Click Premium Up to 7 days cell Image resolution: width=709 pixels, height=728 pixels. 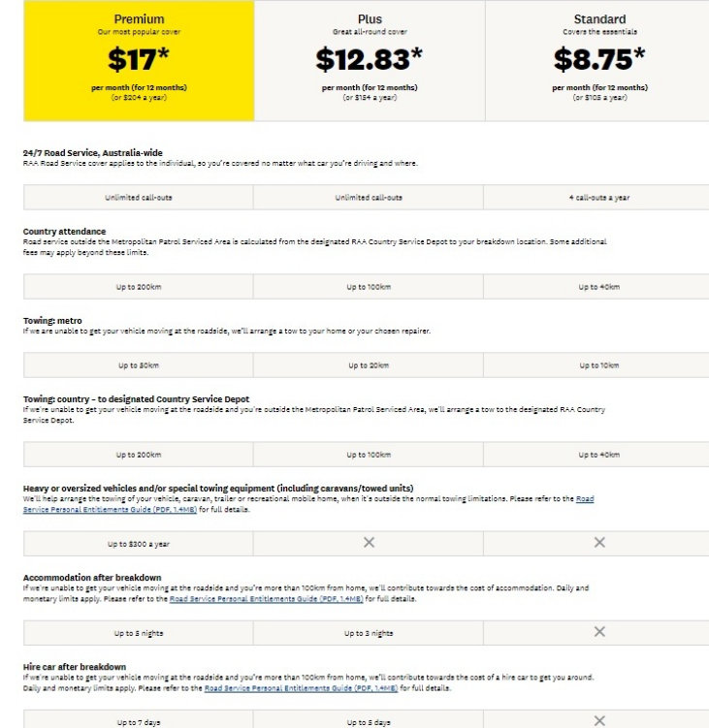pos(139,719)
